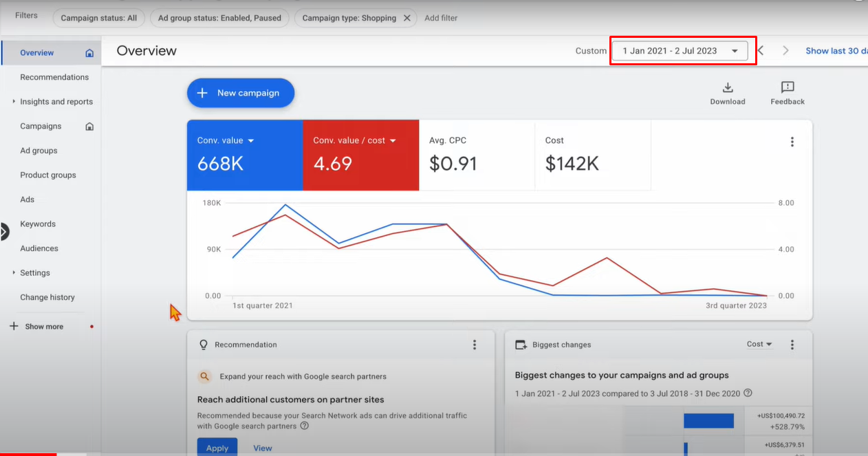Open the Cost dropdown in Biggest changes
The width and height of the screenshot is (868, 456).
click(759, 344)
